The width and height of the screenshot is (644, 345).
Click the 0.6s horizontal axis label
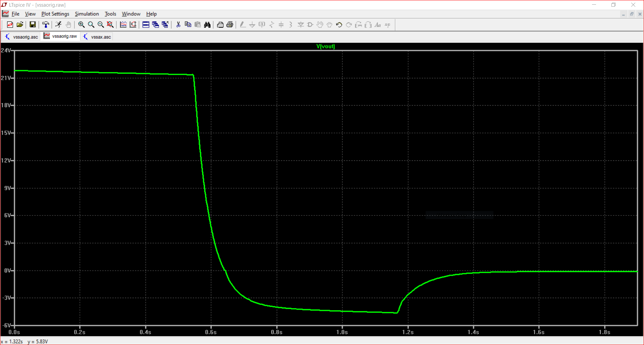click(x=211, y=332)
